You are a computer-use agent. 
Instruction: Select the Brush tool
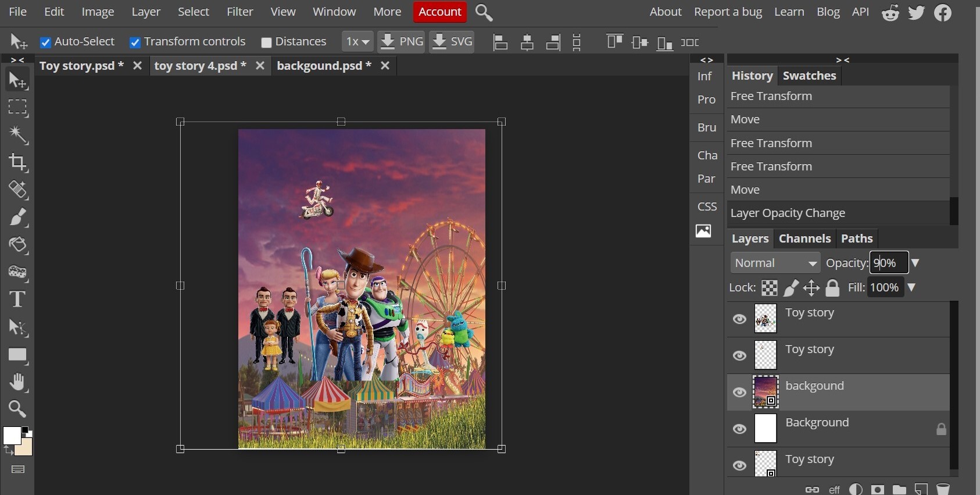[17, 217]
